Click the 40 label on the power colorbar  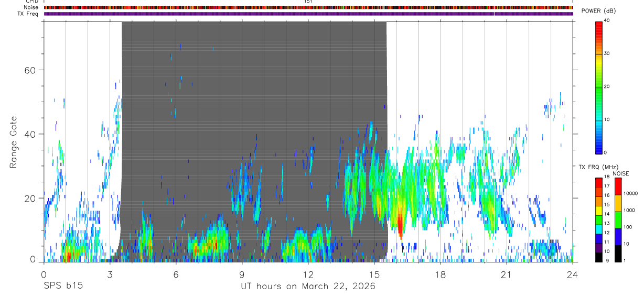point(607,21)
